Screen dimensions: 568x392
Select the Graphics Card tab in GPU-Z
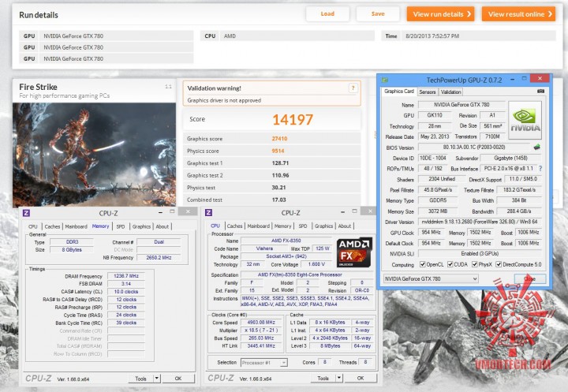click(x=399, y=91)
